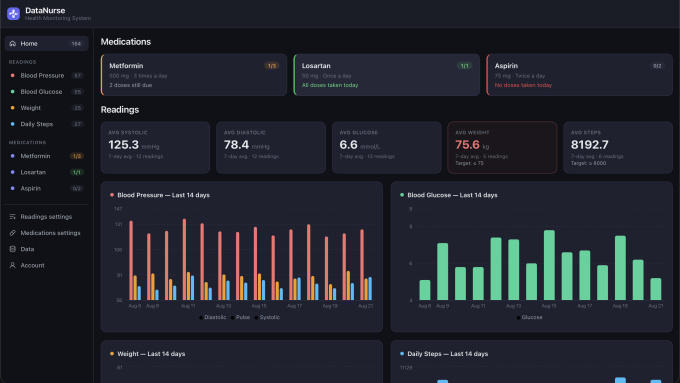The height and width of the screenshot is (383, 680).
Task: Click the DataNurse logo icon
Action: click(13, 13)
